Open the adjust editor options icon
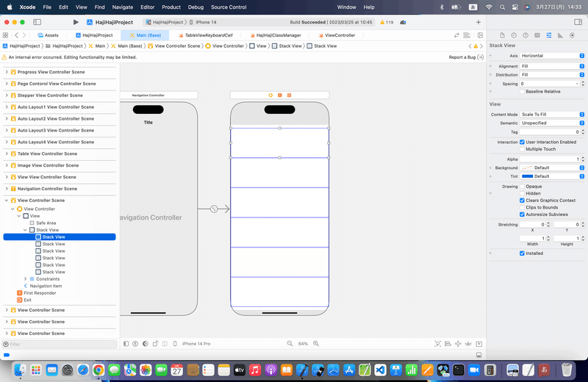The width and height of the screenshot is (588, 382). tap(467, 35)
